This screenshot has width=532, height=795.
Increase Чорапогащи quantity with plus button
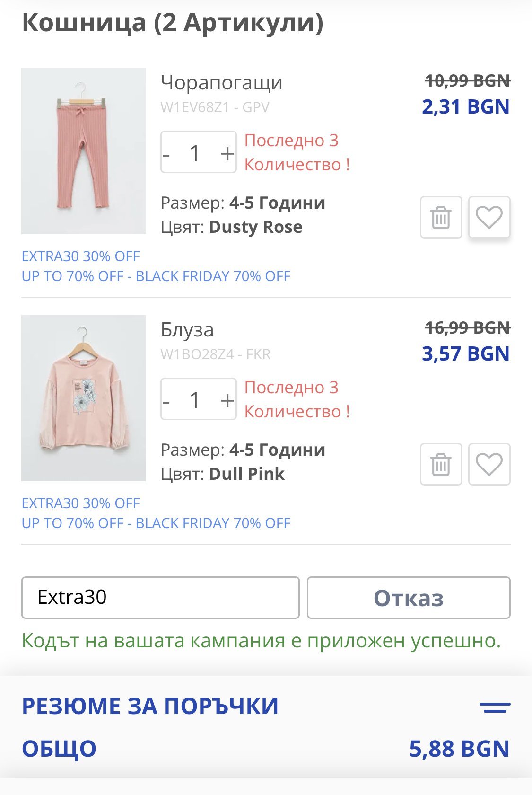[x=227, y=153]
